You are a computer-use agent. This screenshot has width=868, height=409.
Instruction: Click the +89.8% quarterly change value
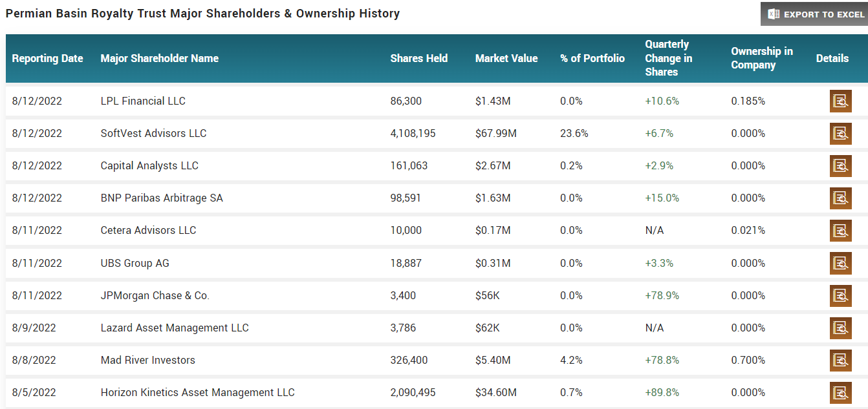pyautogui.click(x=662, y=392)
